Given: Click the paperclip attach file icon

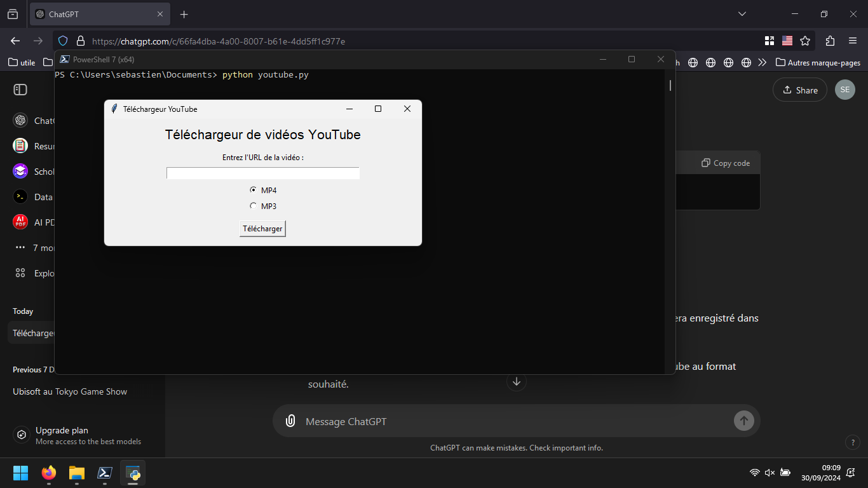Looking at the screenshot, I should click(290, 421).
